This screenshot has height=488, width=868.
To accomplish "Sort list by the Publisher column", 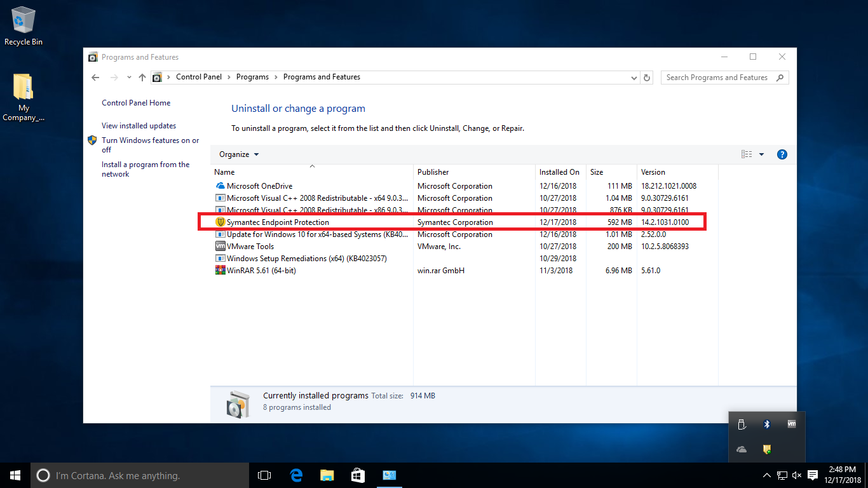I will coord(433,172).
